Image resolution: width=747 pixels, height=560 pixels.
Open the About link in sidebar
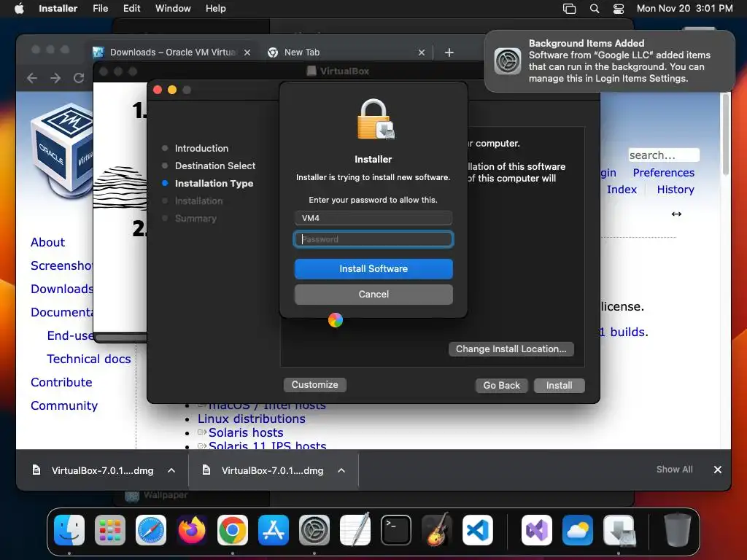click(47, 242)
